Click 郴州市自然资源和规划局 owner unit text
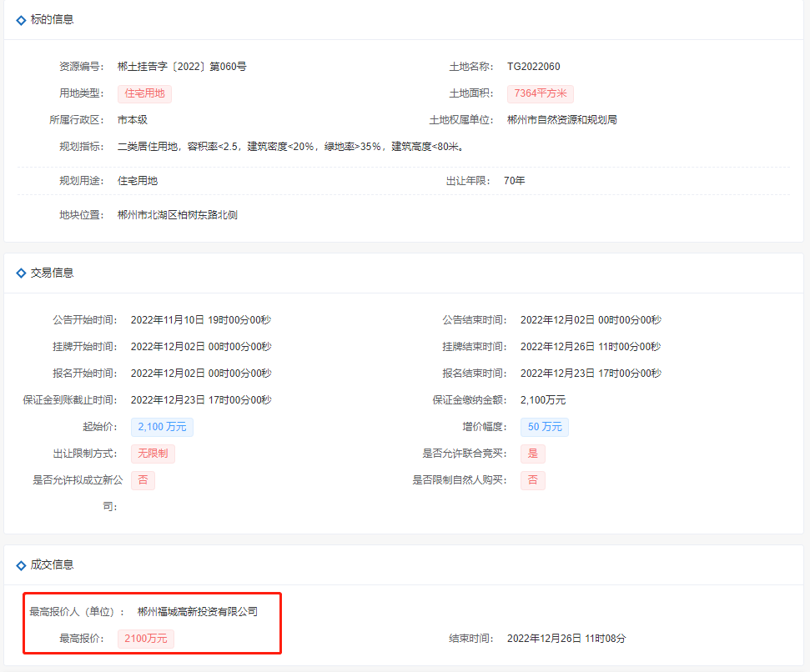 click(562, 120)
